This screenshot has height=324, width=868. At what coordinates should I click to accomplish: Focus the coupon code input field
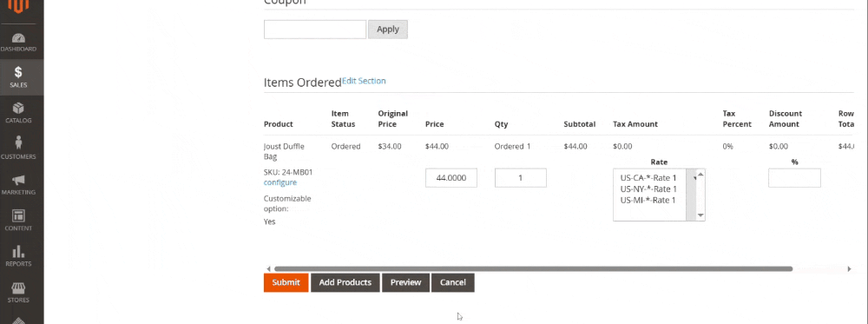click(x=315, y=30)
